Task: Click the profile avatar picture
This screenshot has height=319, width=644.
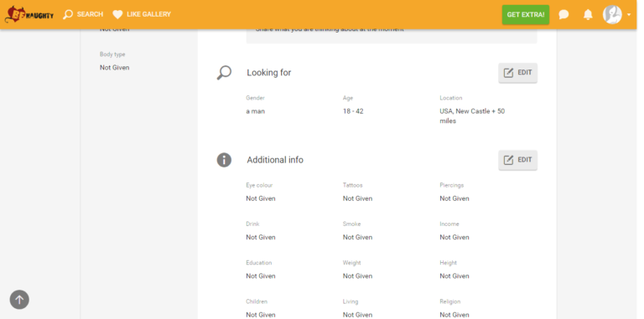Action: point(612,15)
